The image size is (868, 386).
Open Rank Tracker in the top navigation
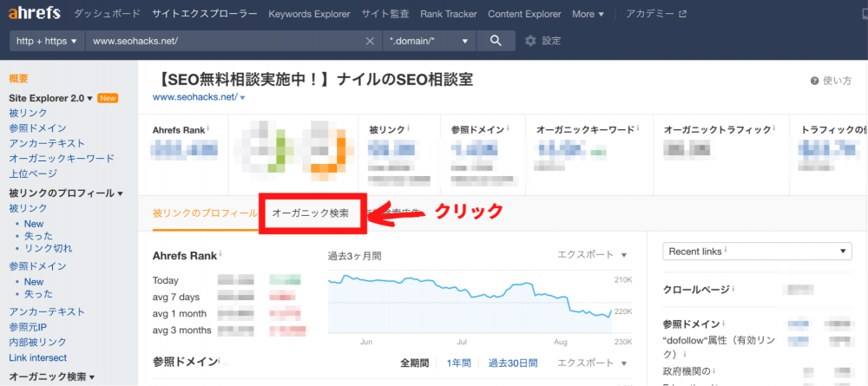pos(449,14)
